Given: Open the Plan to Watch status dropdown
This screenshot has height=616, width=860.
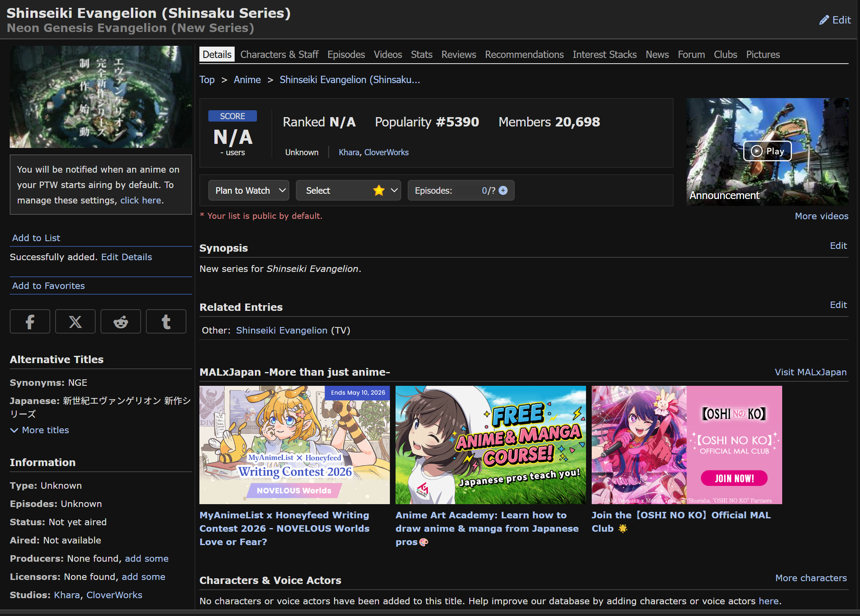Looking at the screenshot, I should 249,190.
